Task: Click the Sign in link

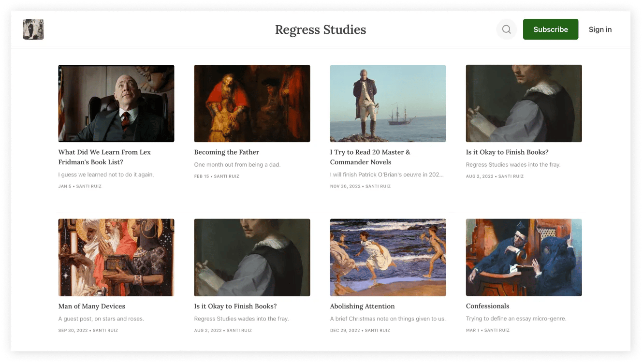Action: 600,29
